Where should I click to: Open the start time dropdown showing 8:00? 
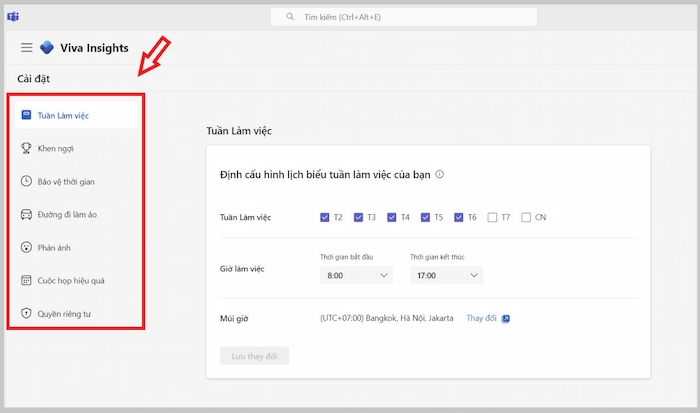(x=356, y=275)
